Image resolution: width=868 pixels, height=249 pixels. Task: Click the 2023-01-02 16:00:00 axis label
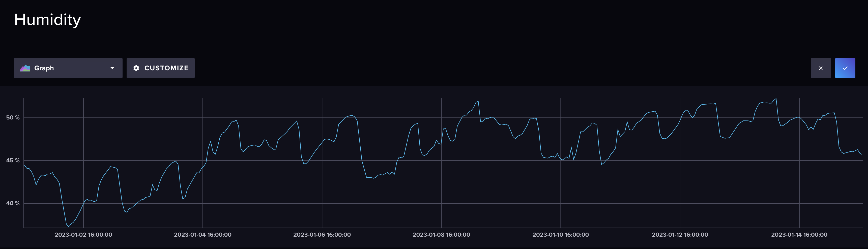83,235
